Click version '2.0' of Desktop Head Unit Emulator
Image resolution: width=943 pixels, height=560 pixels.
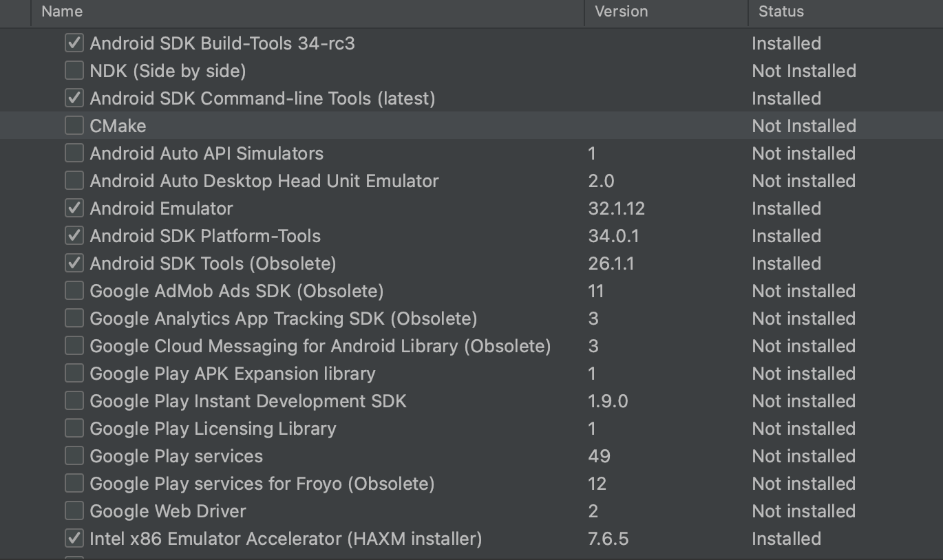coord(602,181)
